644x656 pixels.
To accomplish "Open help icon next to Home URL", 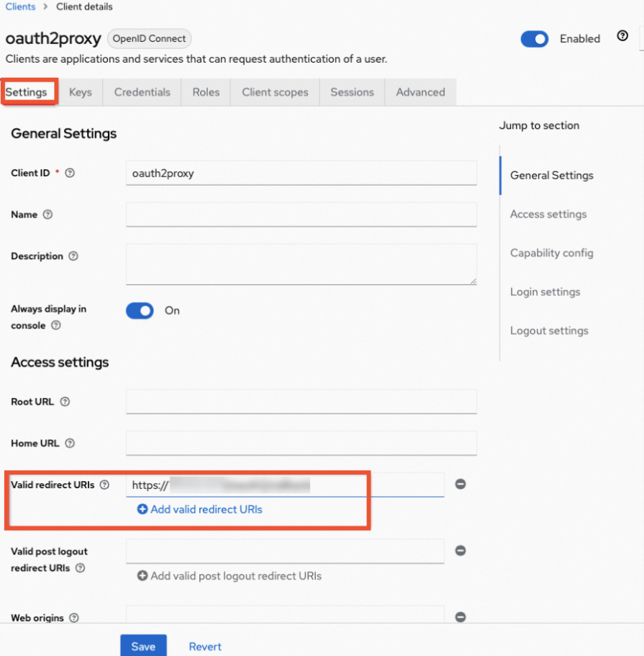I will (70, 443).
